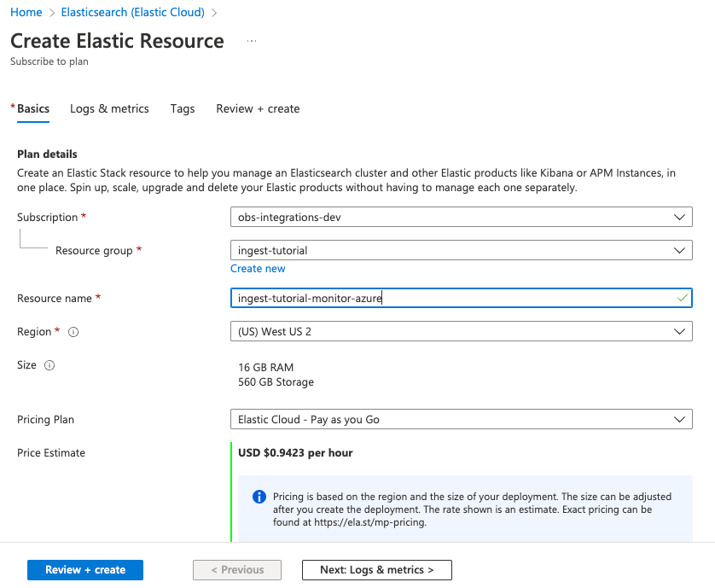Click the green validation checkmark in Resource name

pyautogui.click(x=683, y=298)
